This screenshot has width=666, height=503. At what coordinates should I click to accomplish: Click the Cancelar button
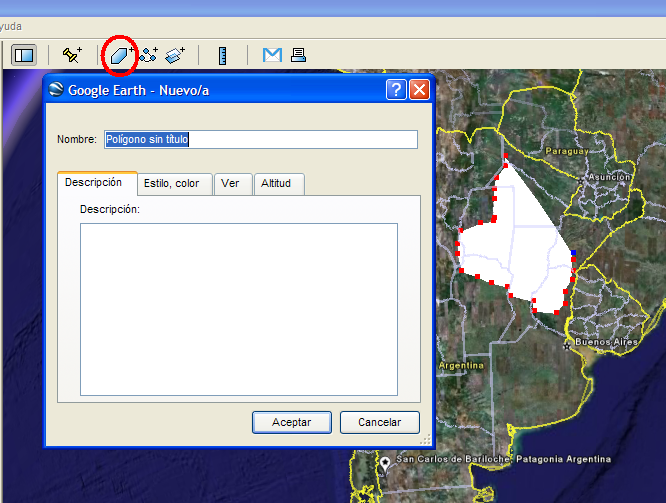(x=380, y=422)
